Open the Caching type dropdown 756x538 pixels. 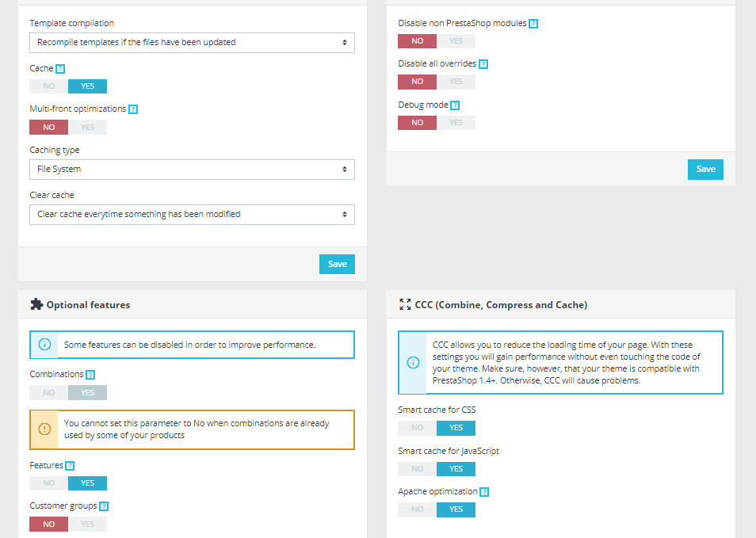(x=192, y=169)
